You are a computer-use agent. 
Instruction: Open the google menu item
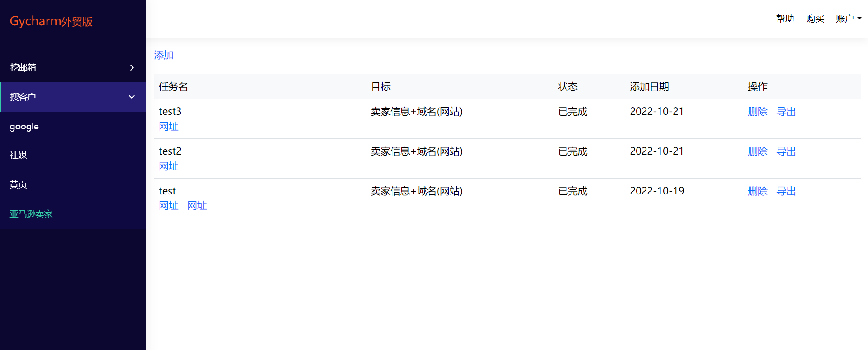click(24, 127)
